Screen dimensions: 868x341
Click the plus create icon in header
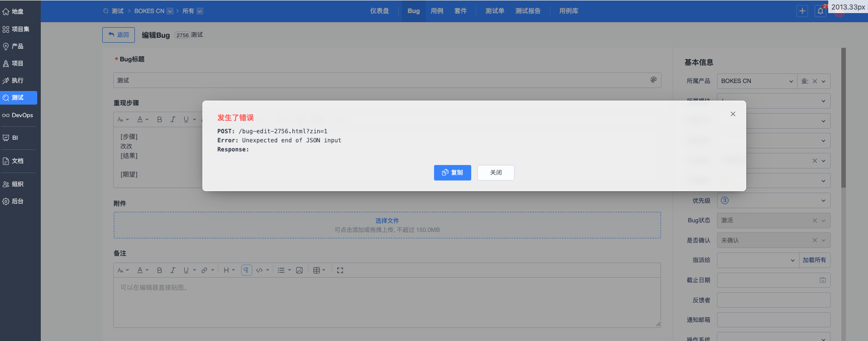(x=802, y=11)
